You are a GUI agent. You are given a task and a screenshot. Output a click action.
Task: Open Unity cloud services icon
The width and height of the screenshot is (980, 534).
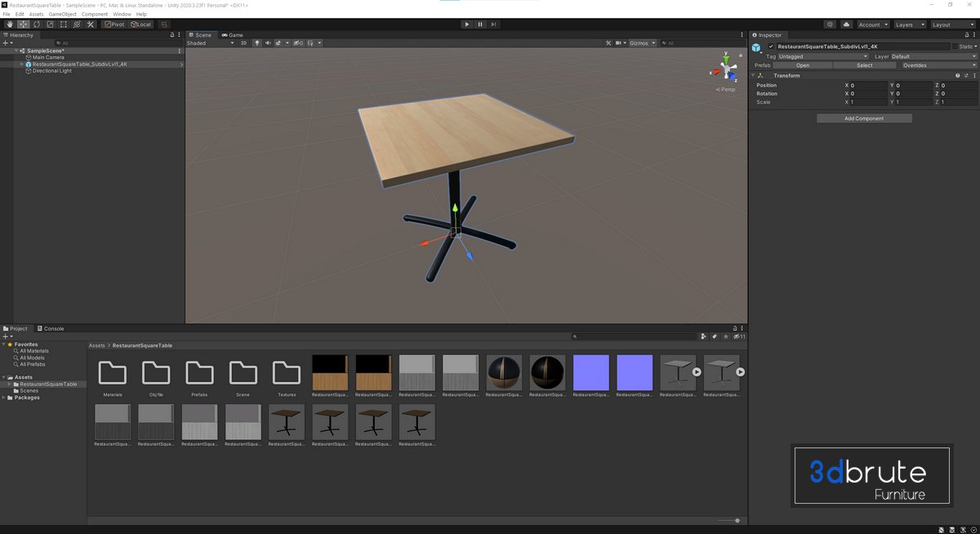847,24
